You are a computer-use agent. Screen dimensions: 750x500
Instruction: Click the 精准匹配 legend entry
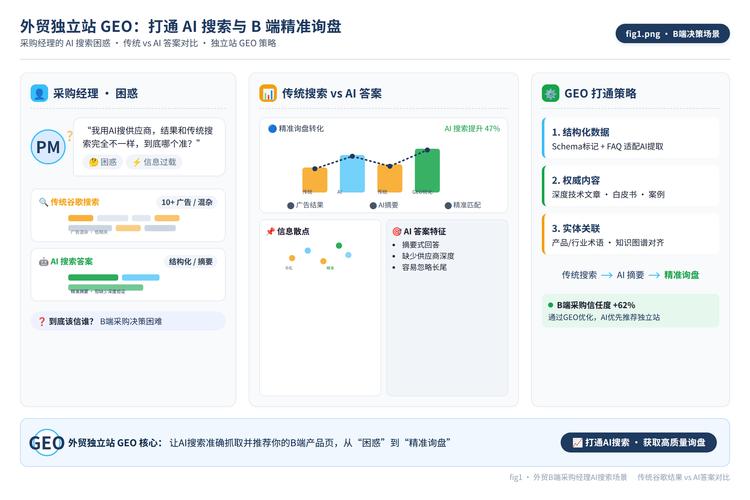point(463,205)
